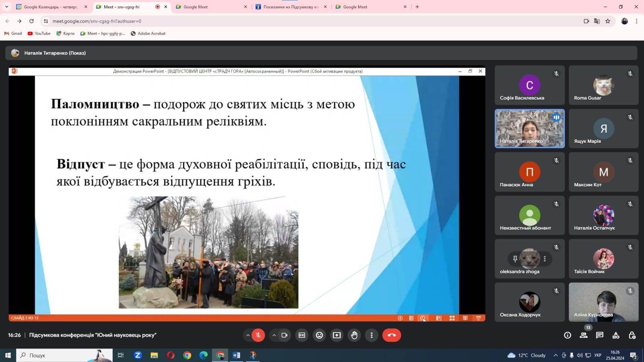Open the in-call chat panel
Image resolution: width=644 pixels, height=362 pixels.
tap(600, 335)
